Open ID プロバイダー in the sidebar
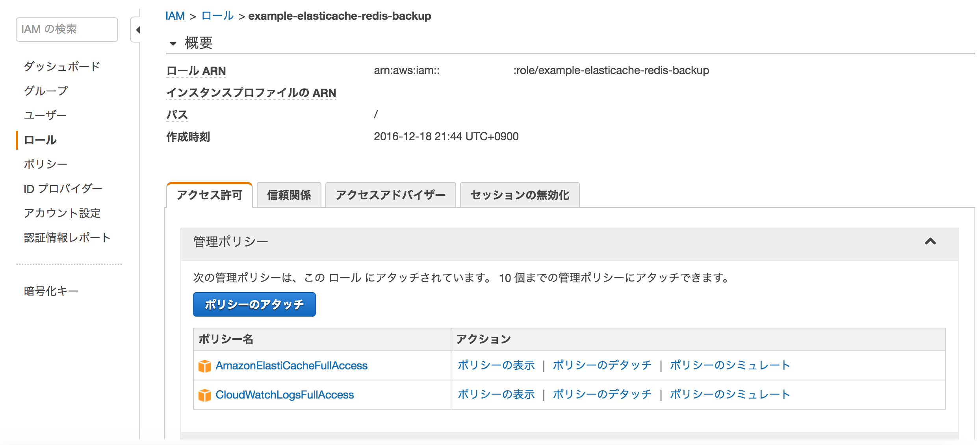The height and width of the screenshot is (445, 980). click(63, 189)
